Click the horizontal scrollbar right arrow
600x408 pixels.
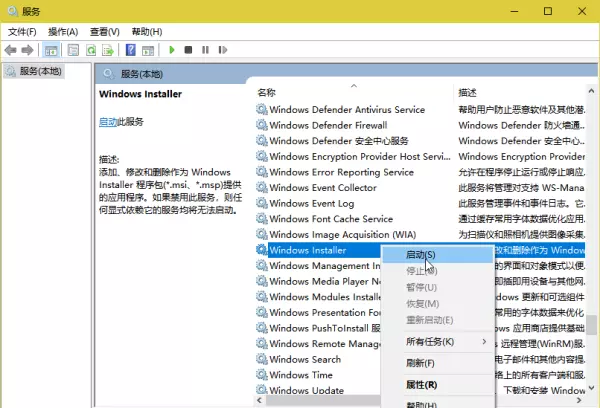579,400
